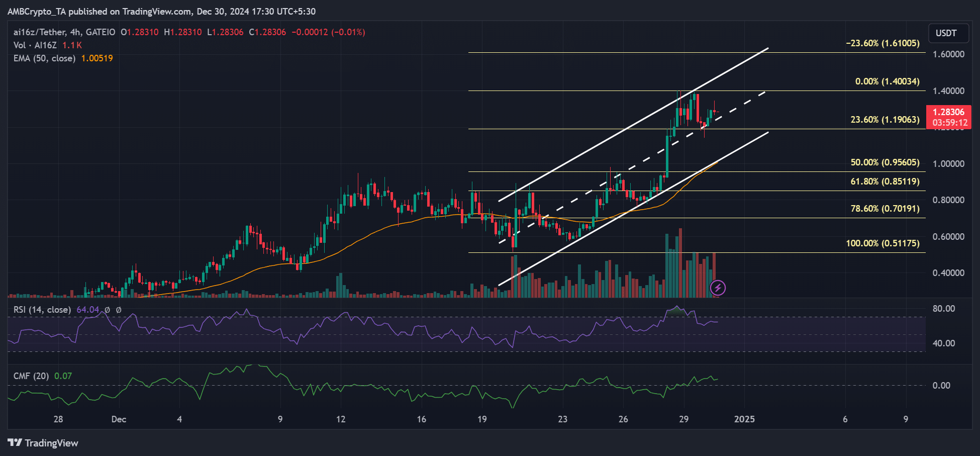The height and width of the screenshot is (456, 980).
Task: Click the close value C1.28306
Action: [x=267, y=32]
